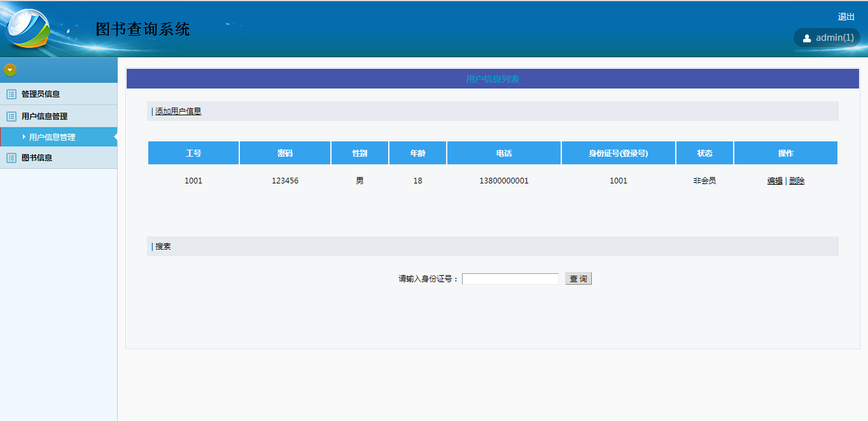The width and height of the screenshot is (868, 421).
Task: Click the 性别 column header
Action: point(360,153)
